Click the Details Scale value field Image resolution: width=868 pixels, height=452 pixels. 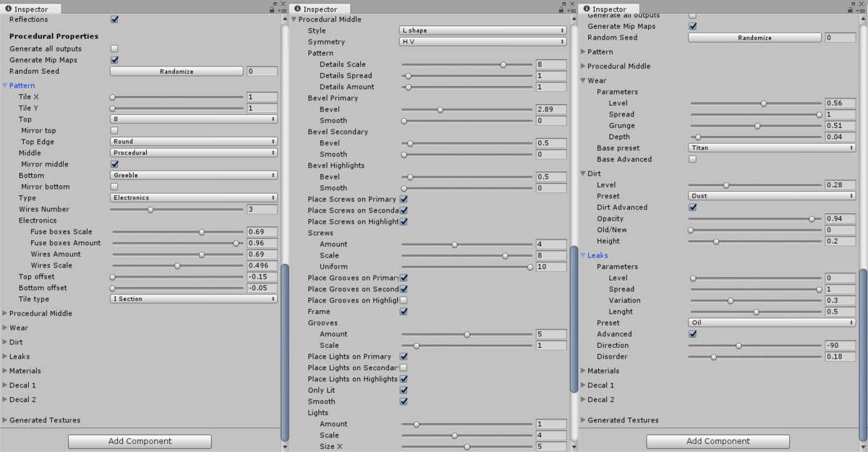click(550, 64)
